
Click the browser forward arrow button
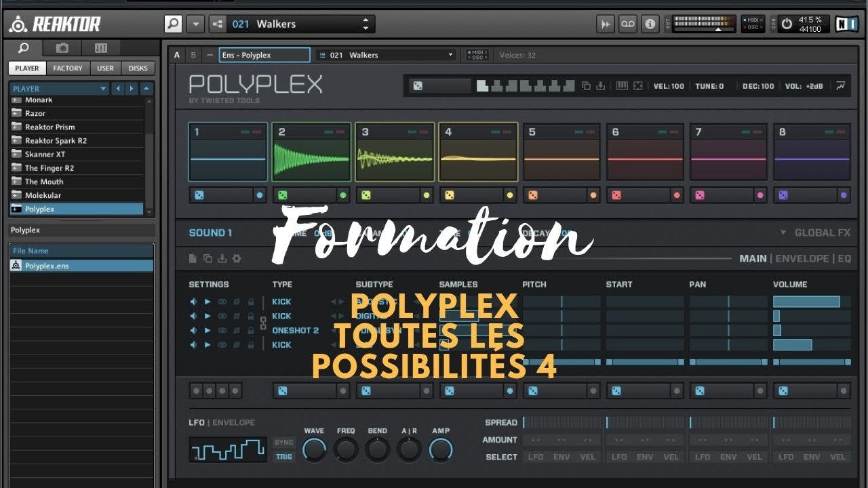[x=132, y=89]
